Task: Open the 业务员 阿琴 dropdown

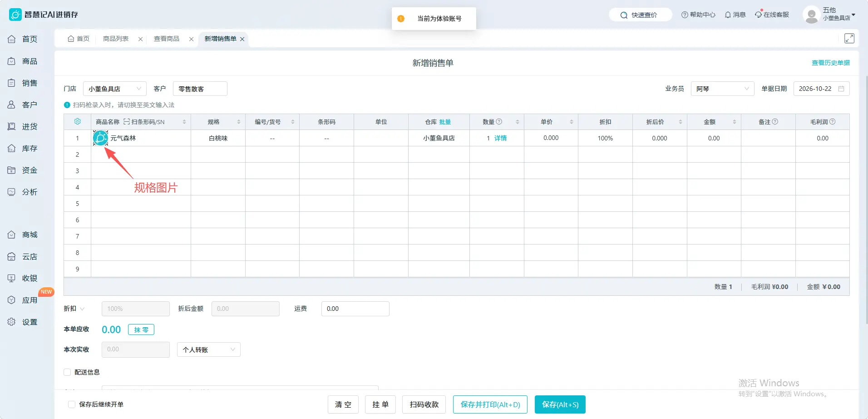Action: (722, 89)
